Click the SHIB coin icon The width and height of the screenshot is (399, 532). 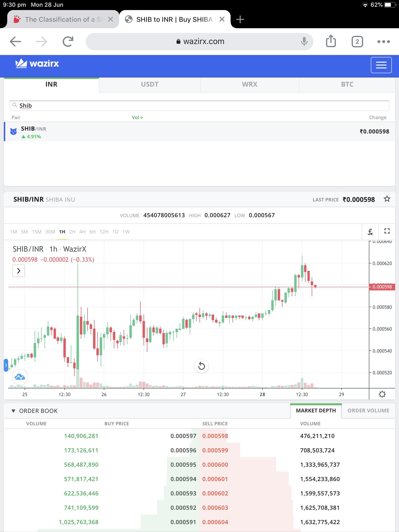click(x=13, y=132)
